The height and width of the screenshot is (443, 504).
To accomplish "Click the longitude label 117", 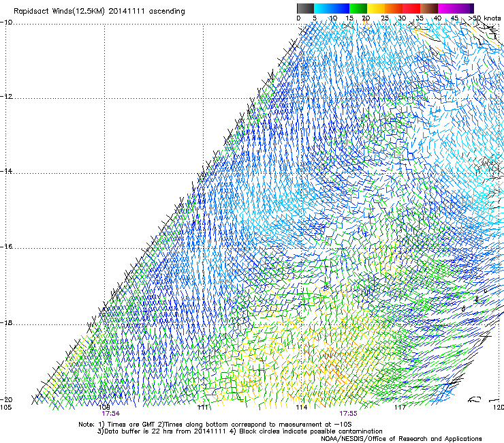I will pos(400,408).
